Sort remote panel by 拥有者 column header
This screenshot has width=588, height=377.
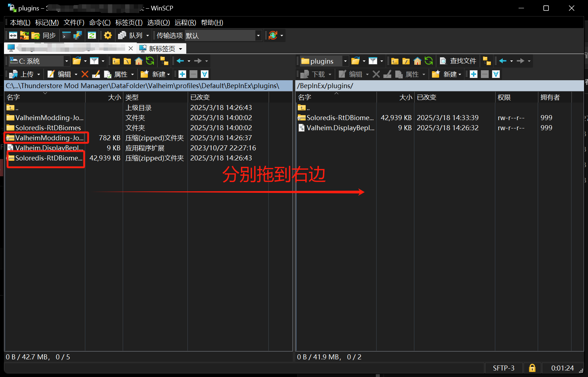(555, 97)
